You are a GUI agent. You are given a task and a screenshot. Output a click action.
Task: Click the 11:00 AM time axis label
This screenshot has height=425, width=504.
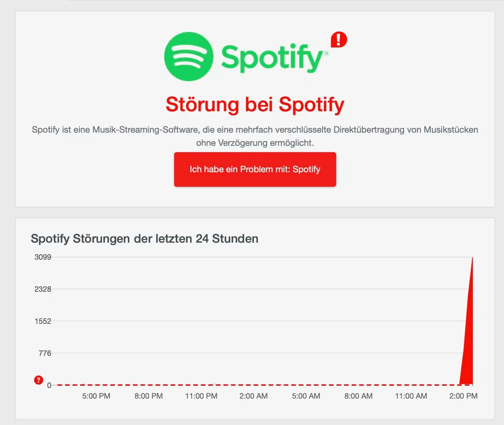tap(411, 396)
